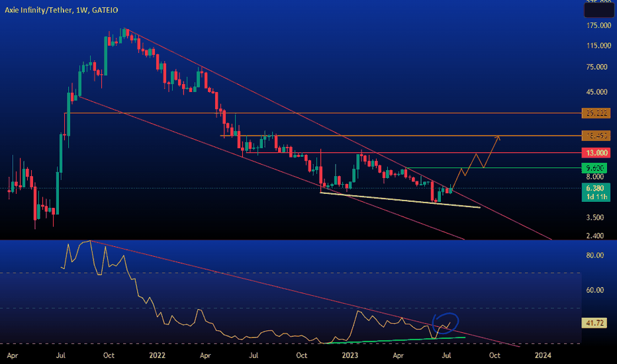
Task: Select the orange 29.222 price label
Action: (596, 113)
